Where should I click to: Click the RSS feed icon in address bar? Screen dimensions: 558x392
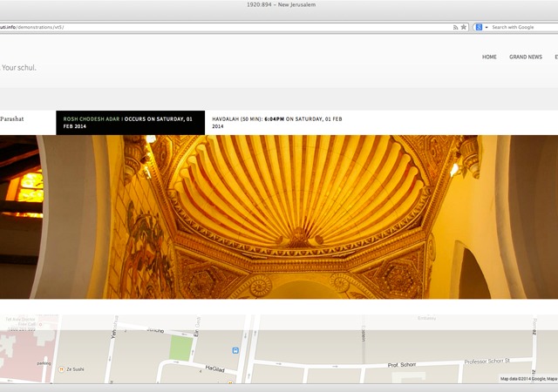455,27
